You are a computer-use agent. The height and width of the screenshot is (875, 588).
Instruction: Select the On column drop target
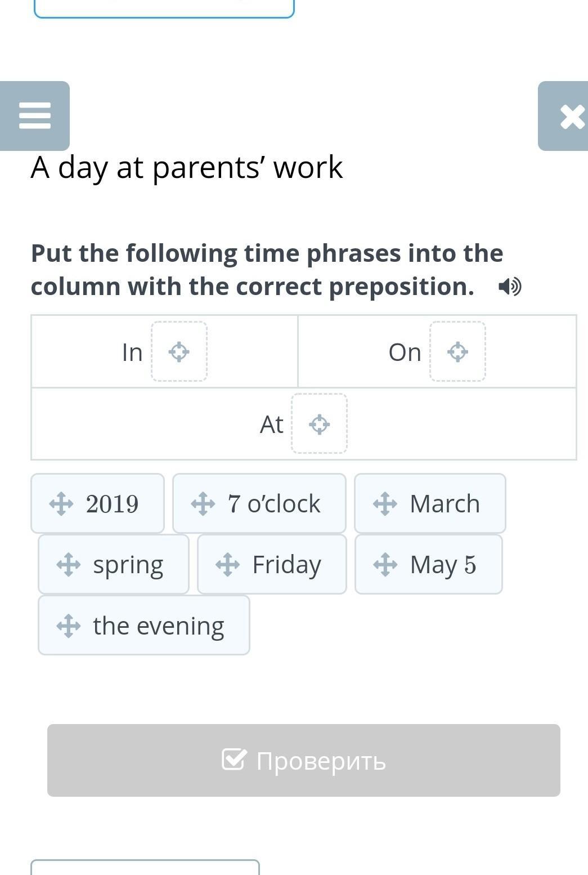(457, 352)
